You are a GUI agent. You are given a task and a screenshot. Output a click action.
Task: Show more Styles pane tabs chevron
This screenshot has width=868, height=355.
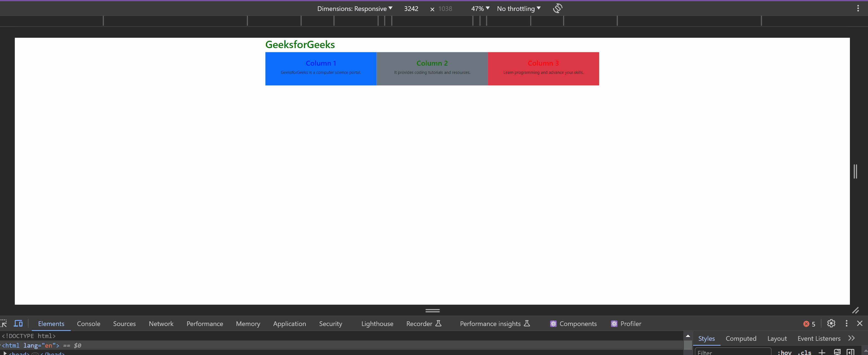(852, 338)
